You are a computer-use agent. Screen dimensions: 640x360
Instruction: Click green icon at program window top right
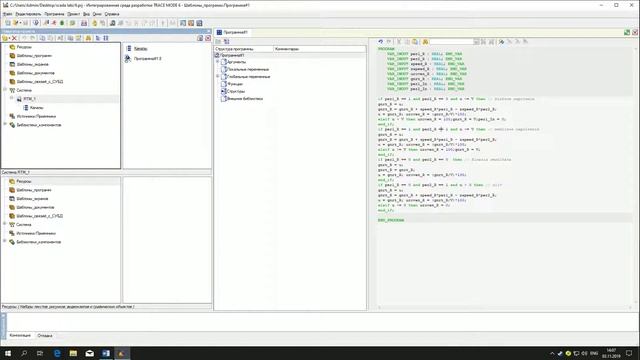click(627, 32)
